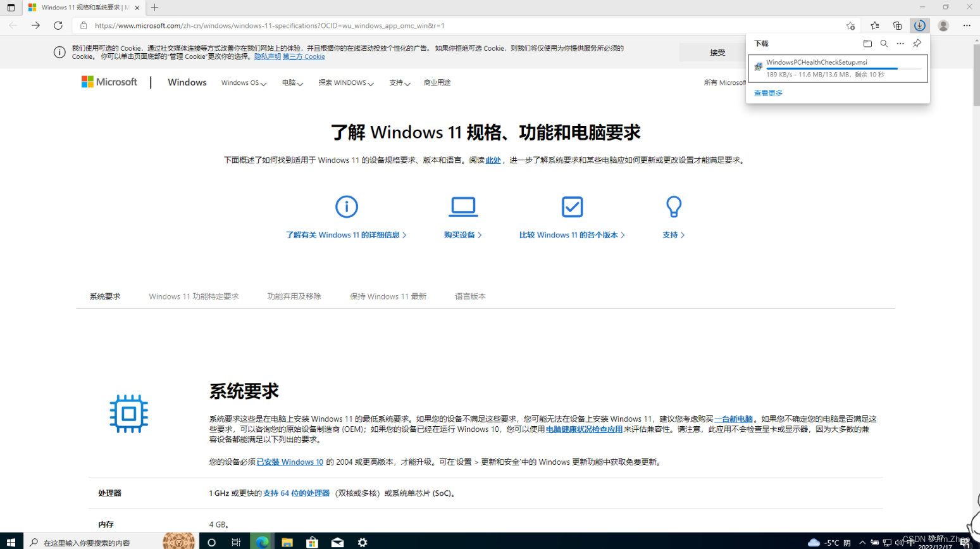Screen dimensions: 980x549
Task: Open the 商业用途 menu item
Action: 437,83
